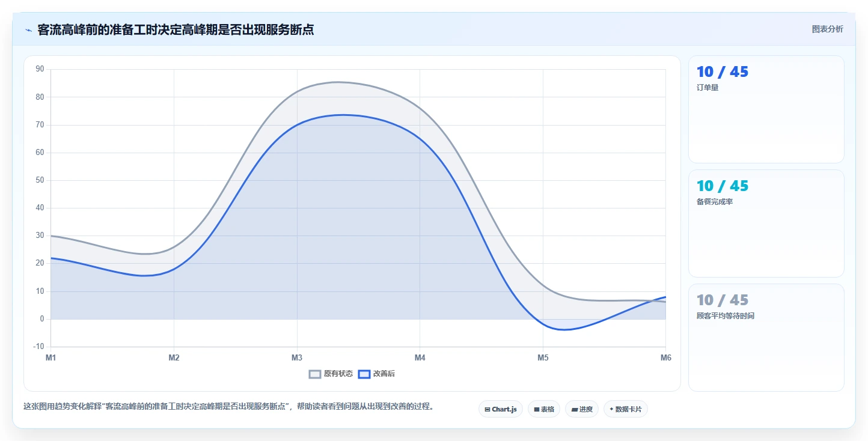Screen dimensions: 868x441
Task: Toggle the 改善后 series legend swatch
Action: click(364, 374)
